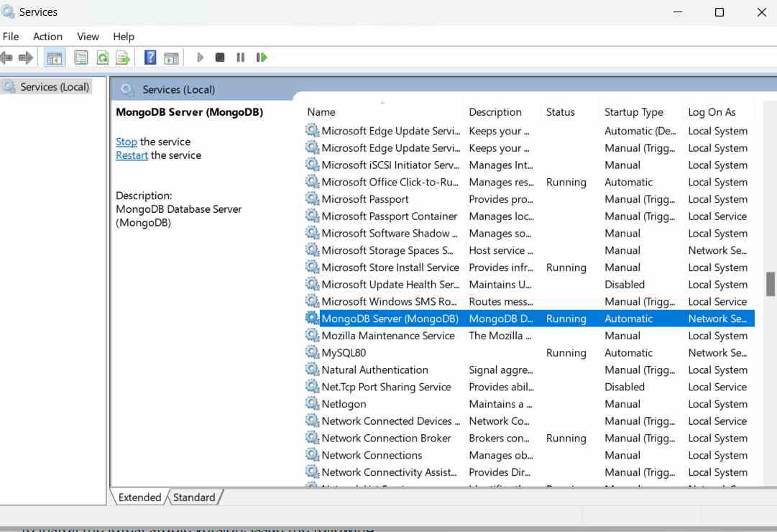Select the MySQL80 service name
The width and height of the screenshot is (777, 532).
(x=344, y=352)
